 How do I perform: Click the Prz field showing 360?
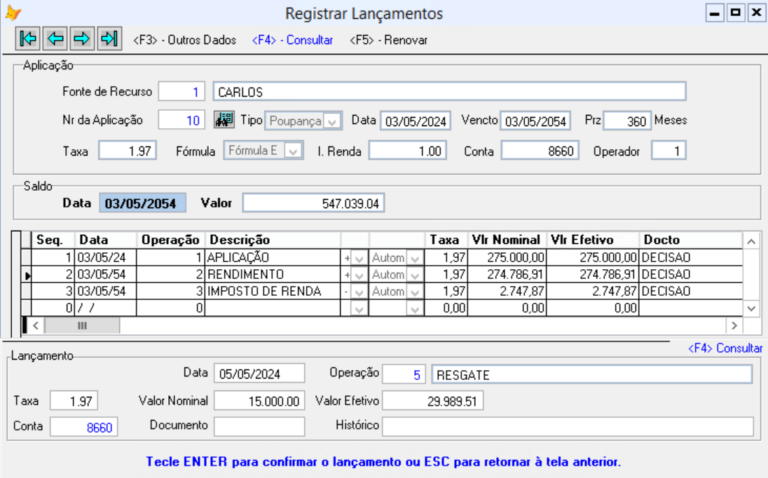tap(627, 121)
